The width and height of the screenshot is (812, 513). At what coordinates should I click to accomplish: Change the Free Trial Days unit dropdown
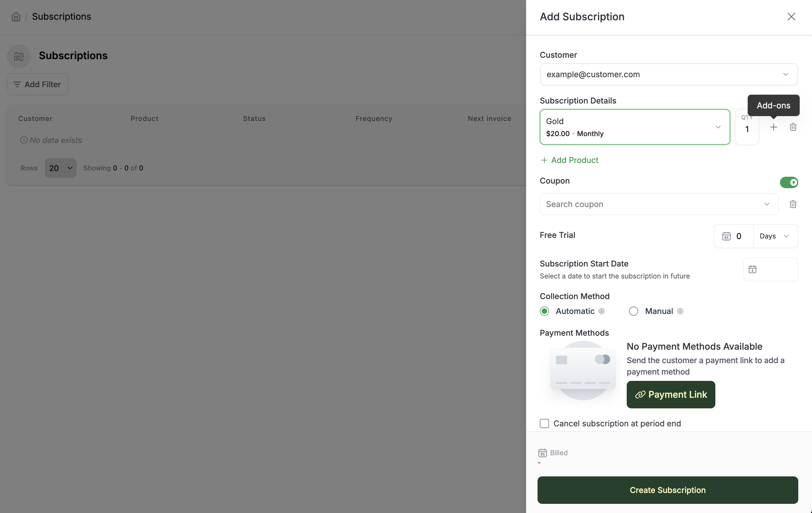776,236
